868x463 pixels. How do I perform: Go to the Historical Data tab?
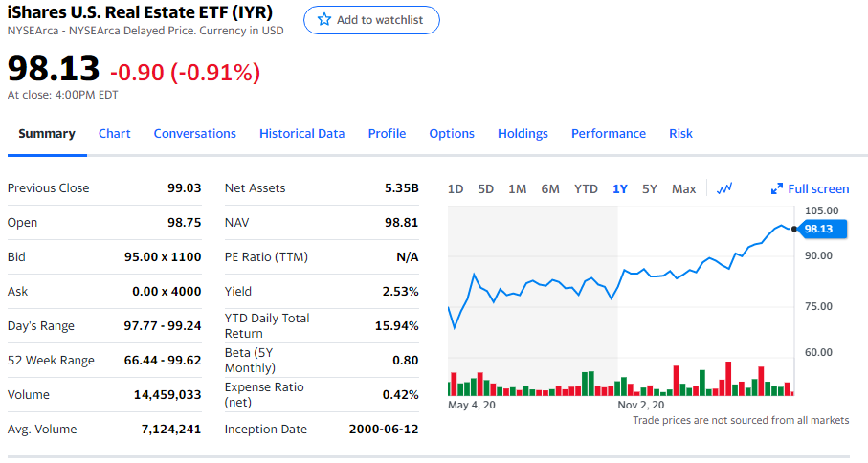click(x=301, y=133)
